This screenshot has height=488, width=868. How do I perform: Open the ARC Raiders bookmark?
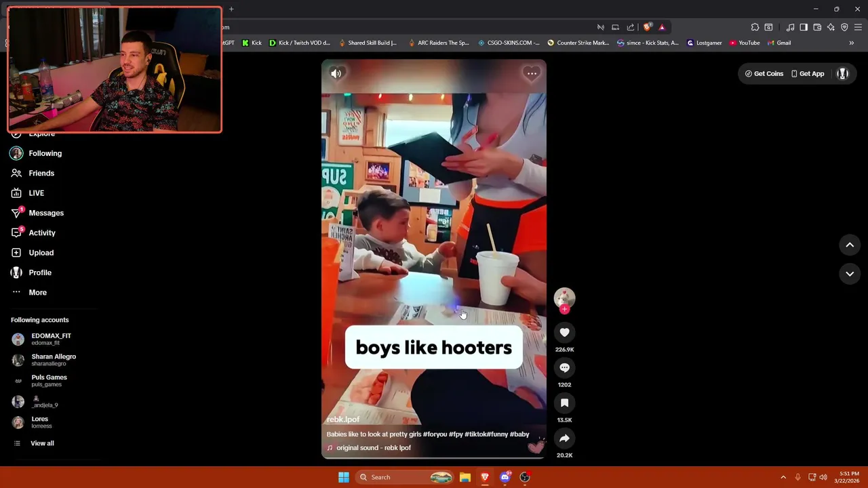(439, 43)
